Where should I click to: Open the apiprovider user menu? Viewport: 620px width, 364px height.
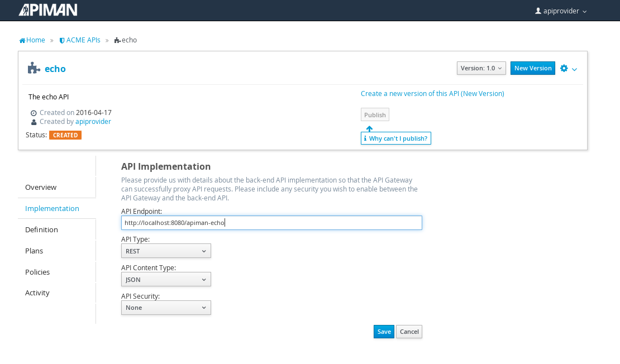click(x=561, y=11)
